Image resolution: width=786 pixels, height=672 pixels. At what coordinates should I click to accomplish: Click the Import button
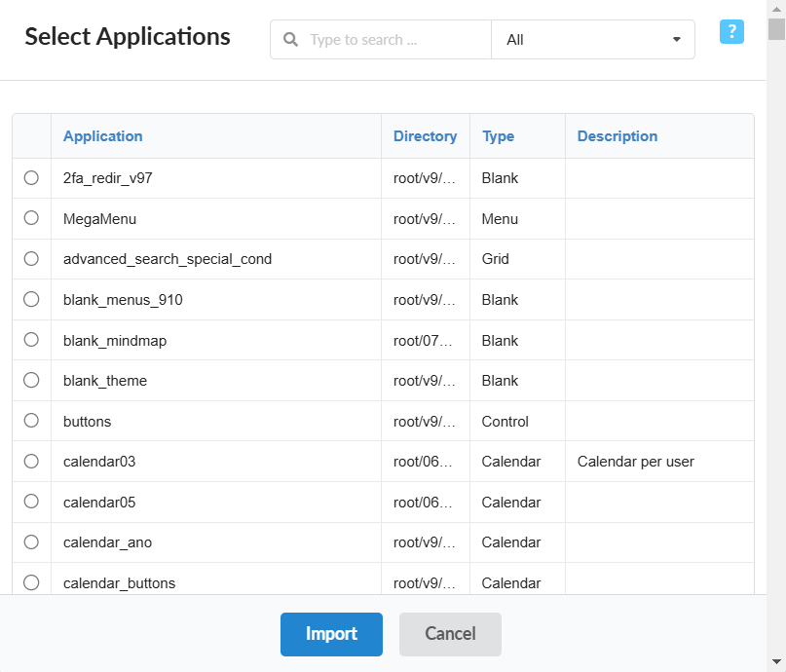(x=331, y=634)
